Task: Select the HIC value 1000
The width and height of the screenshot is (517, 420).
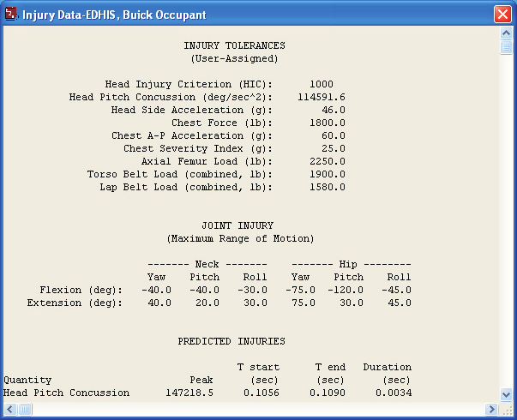Action: (322, 84)
